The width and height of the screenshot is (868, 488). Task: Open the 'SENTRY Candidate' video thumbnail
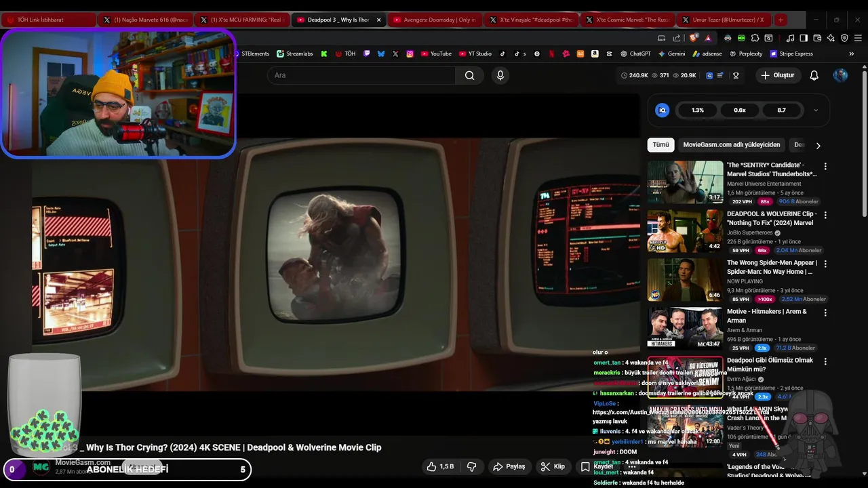[x=685, y=182]
